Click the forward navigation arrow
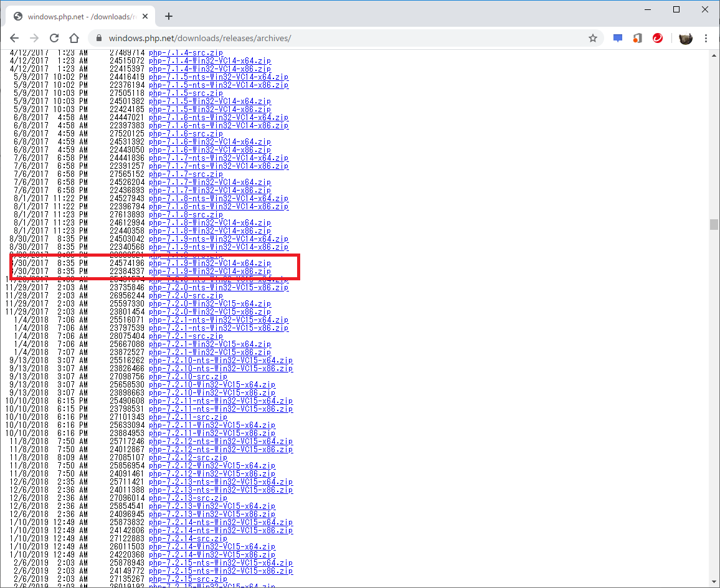 (34, 38)
